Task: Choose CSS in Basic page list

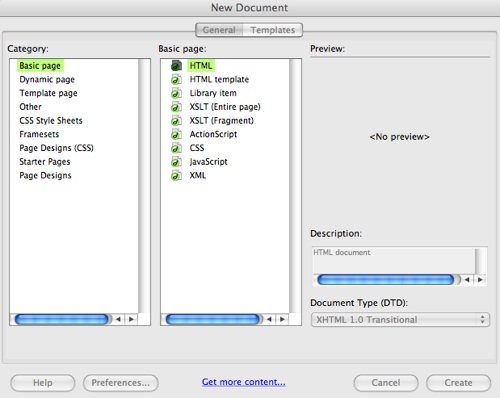Action: pyautogui.click(x=197, y=148)
